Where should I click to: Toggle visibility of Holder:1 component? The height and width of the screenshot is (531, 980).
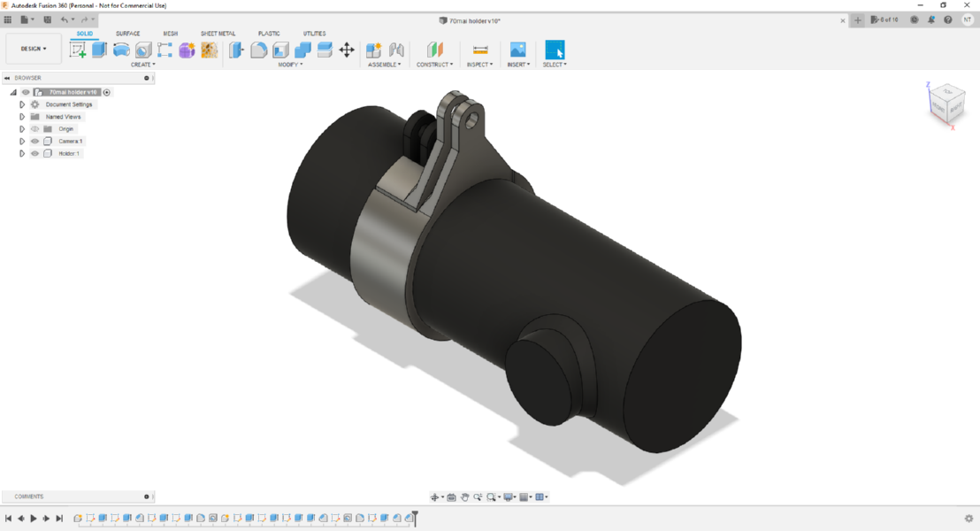(35, 153)
